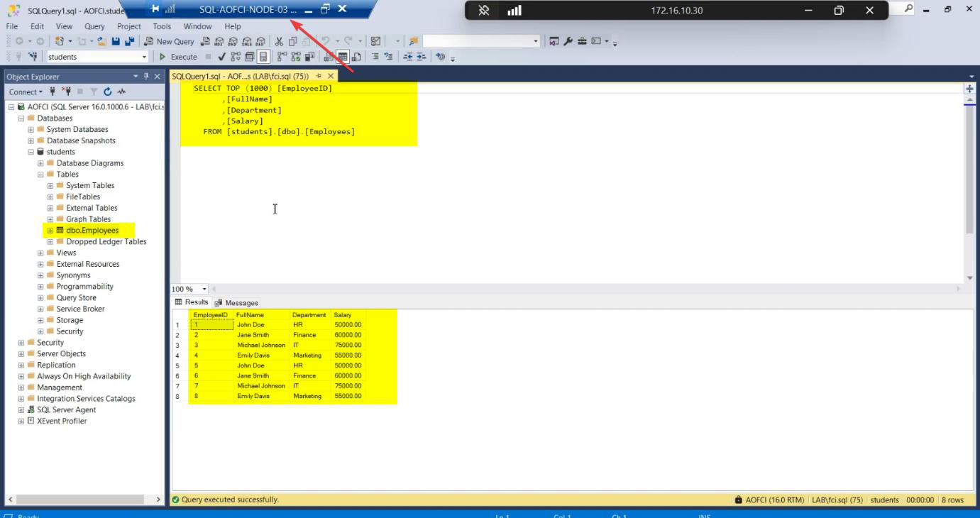
Task: Toggle Include Client Statistics
Action: (310, 57)
